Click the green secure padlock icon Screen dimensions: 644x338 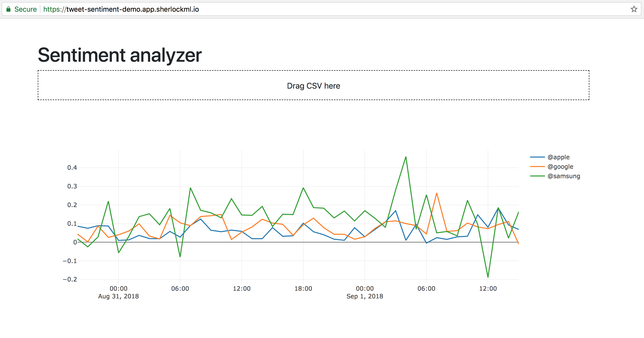click(x=8, y=9)
